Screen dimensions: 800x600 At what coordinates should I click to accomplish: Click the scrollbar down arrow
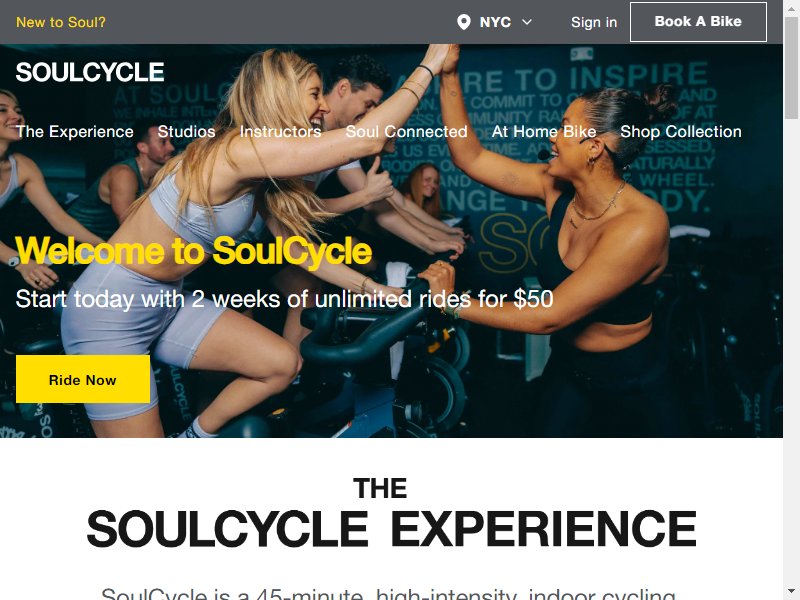tap(791, 594)
